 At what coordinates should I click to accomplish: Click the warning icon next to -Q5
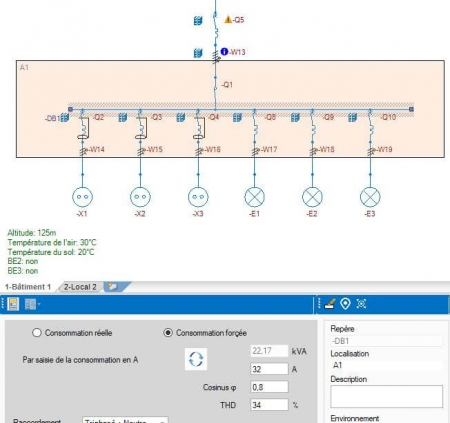(x=228, y=20)
